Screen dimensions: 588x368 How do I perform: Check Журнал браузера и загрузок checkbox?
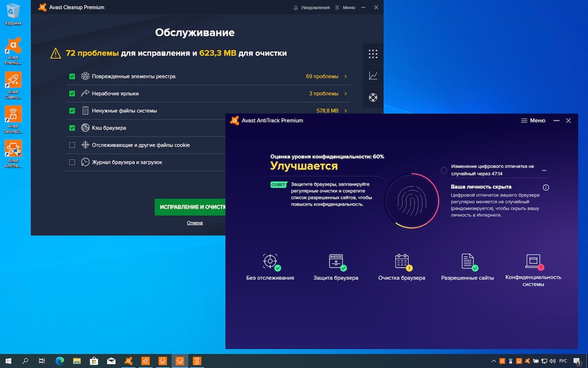(72, 162)
